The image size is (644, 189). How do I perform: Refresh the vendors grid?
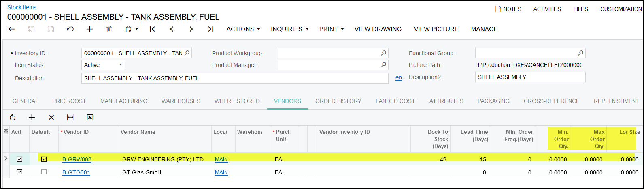pos(13,118)
